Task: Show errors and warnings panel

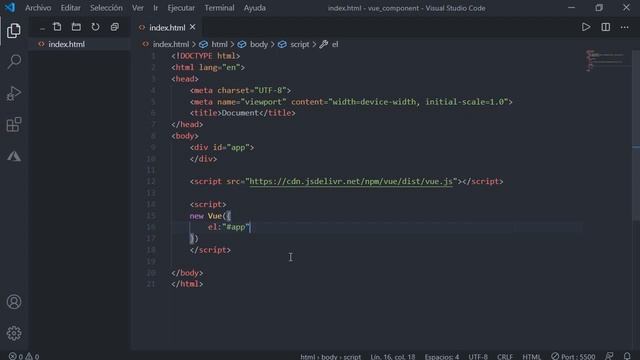Action: click(x=24, y=356)
